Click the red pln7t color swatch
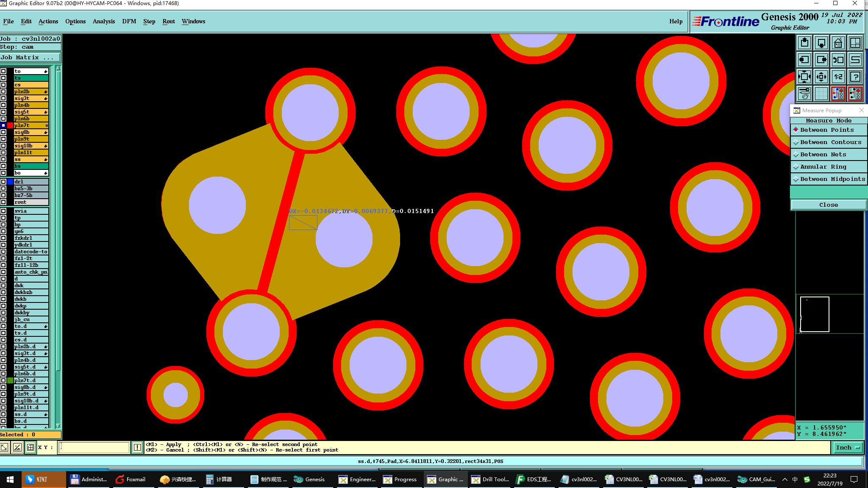Image resolution: width=868 pixels, height=488 pixels. coord(10,125)
